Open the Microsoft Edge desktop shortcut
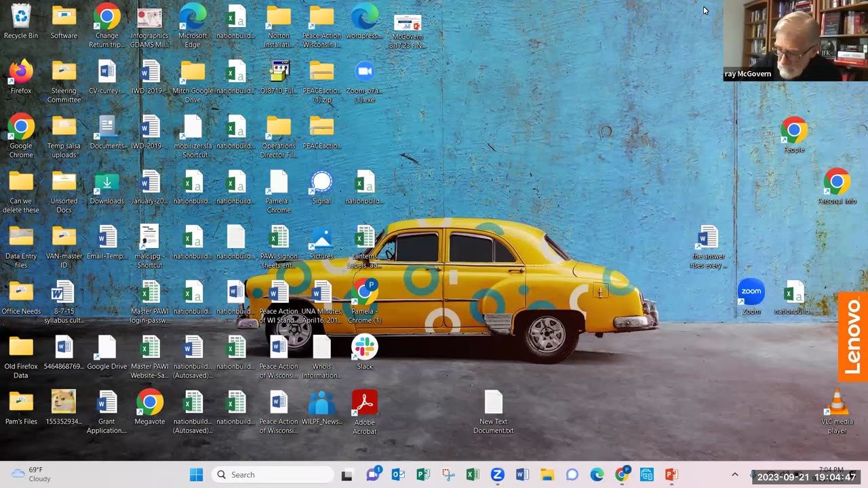 point(193,26)
